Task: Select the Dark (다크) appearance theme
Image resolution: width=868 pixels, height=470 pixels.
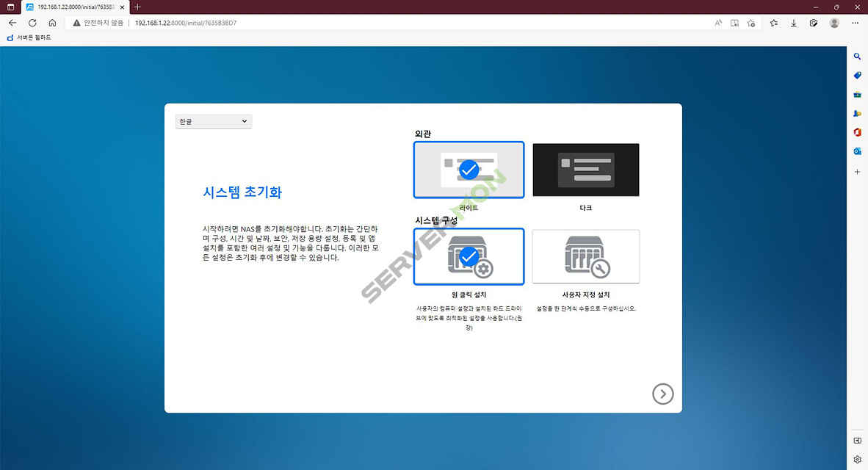Action: click(x=586, y=170)
